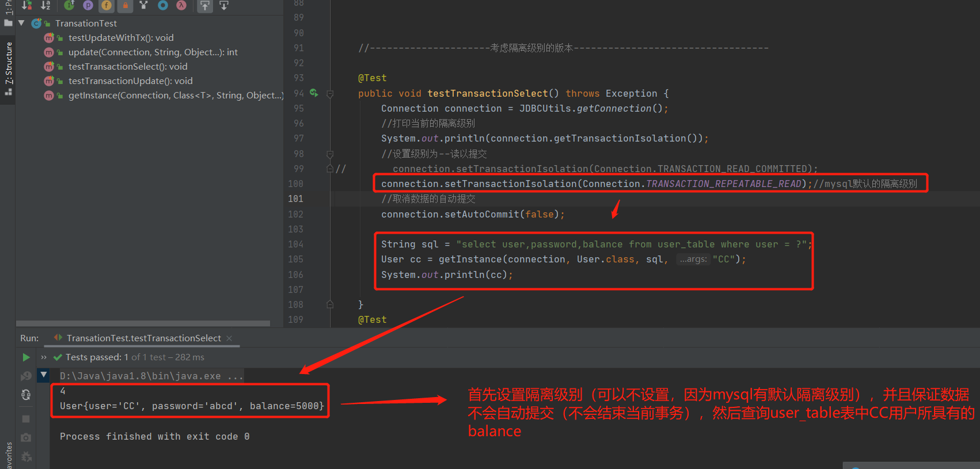Click run gutter icon at line 94

click(314, 93)
